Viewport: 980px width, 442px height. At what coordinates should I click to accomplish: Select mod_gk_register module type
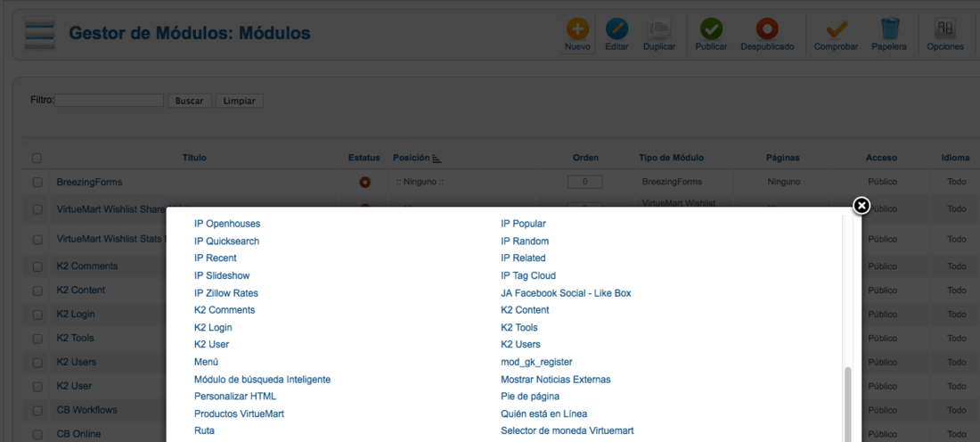click(x=537, y=362)
